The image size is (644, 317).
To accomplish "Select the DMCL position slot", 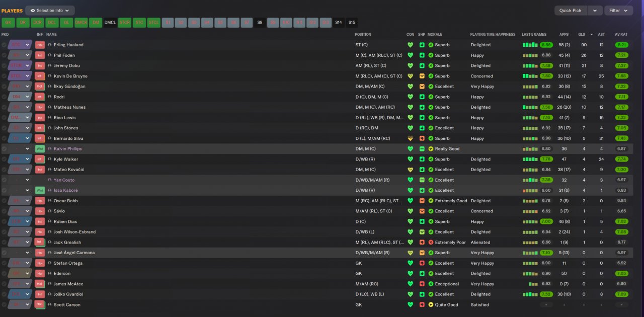I will 110,23.
